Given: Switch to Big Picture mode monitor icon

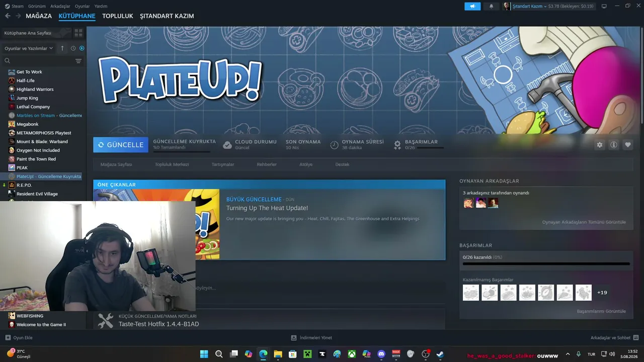Looking at the screenshot, I should [x=604, y=6].
